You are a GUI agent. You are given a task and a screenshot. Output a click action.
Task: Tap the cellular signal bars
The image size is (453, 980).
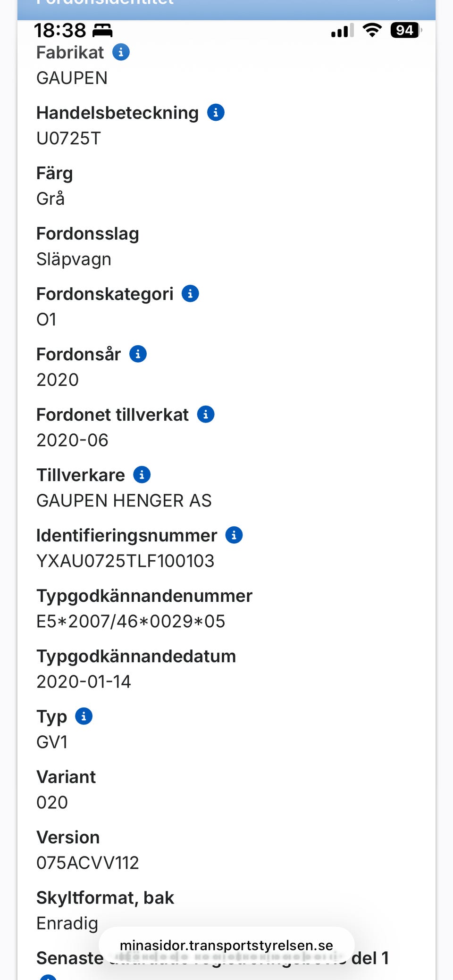pyautogui.click(x=342, y=31)
